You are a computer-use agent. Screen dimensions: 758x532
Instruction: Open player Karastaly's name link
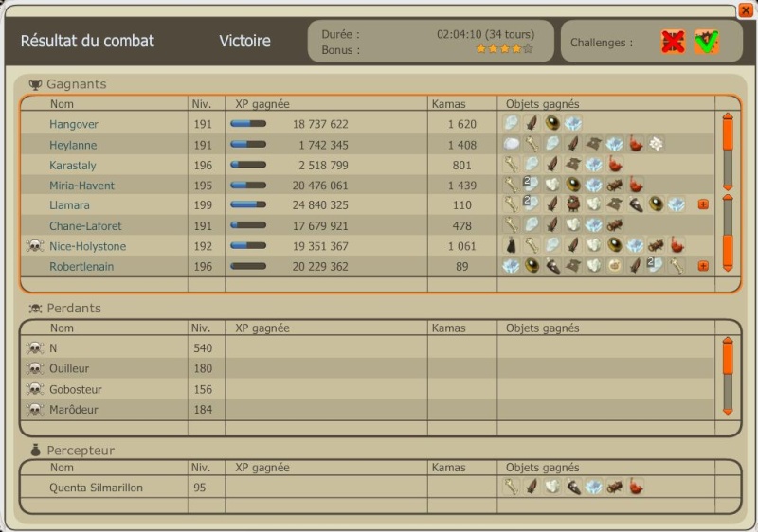tap(73, 165)
